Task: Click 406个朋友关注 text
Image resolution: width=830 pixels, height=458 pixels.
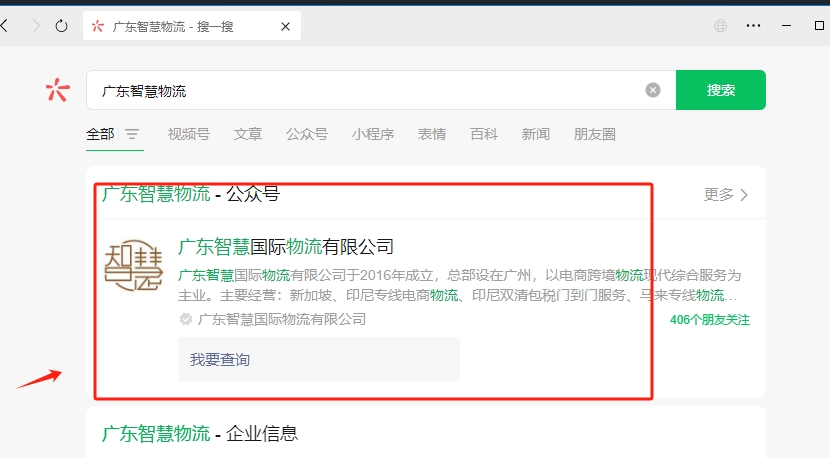Action: point(710,320)
